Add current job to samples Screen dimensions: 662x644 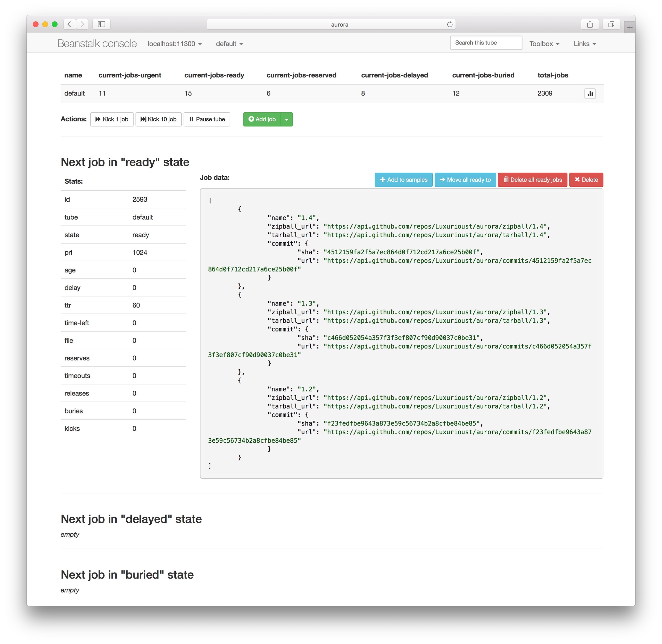403,180
